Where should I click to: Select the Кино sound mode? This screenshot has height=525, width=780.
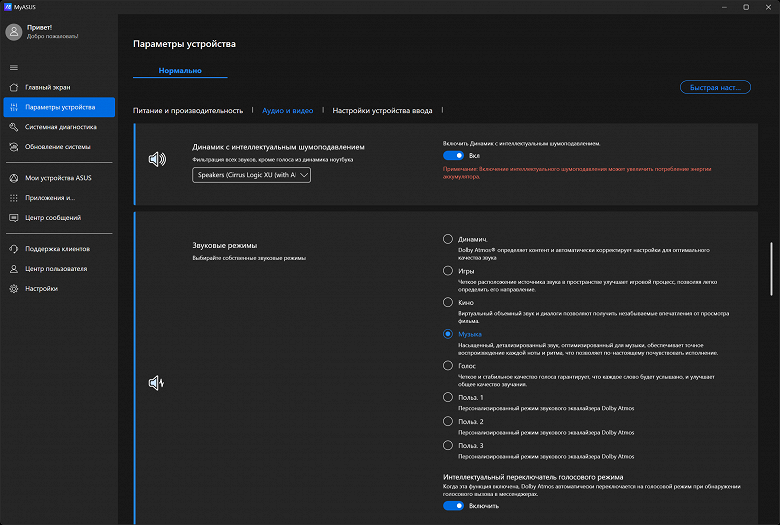click(448, 301)
